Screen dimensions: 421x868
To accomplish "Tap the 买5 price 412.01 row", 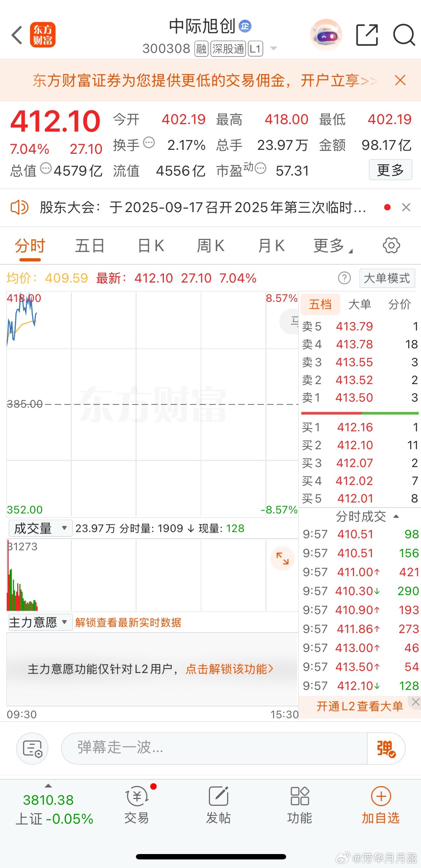I will [360, 498].
